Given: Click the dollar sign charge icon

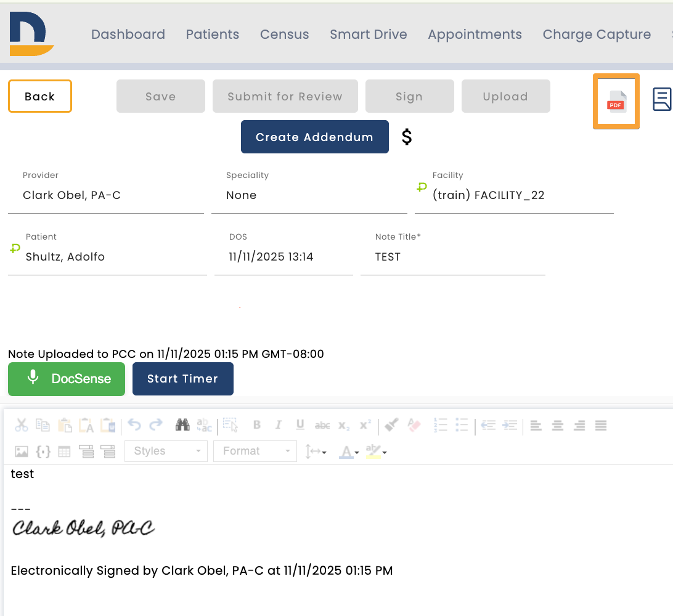Looking at the screenshot, I should click(x=407, y=137).
